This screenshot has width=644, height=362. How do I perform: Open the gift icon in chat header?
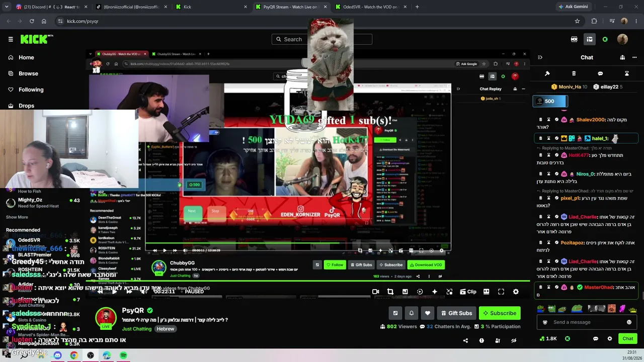point(622,57)
